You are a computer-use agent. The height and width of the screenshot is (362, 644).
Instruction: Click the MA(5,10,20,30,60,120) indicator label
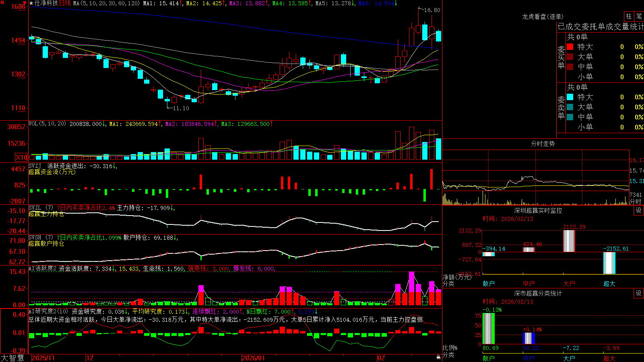coord(106,3)
